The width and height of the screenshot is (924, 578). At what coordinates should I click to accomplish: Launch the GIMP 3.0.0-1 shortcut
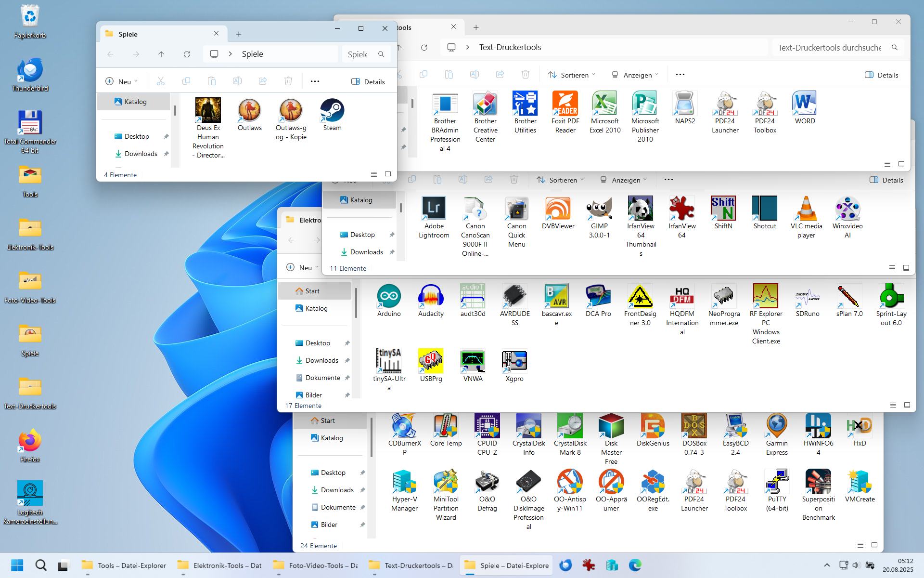[599, 208]
